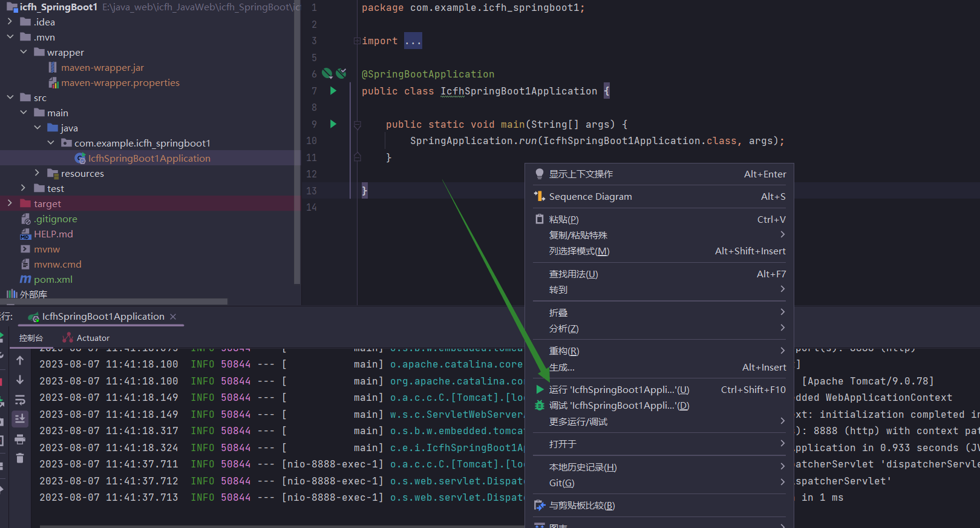Toggle scroll to end in console toolbar
The image size is (980, 528).
tap(20, 419)
